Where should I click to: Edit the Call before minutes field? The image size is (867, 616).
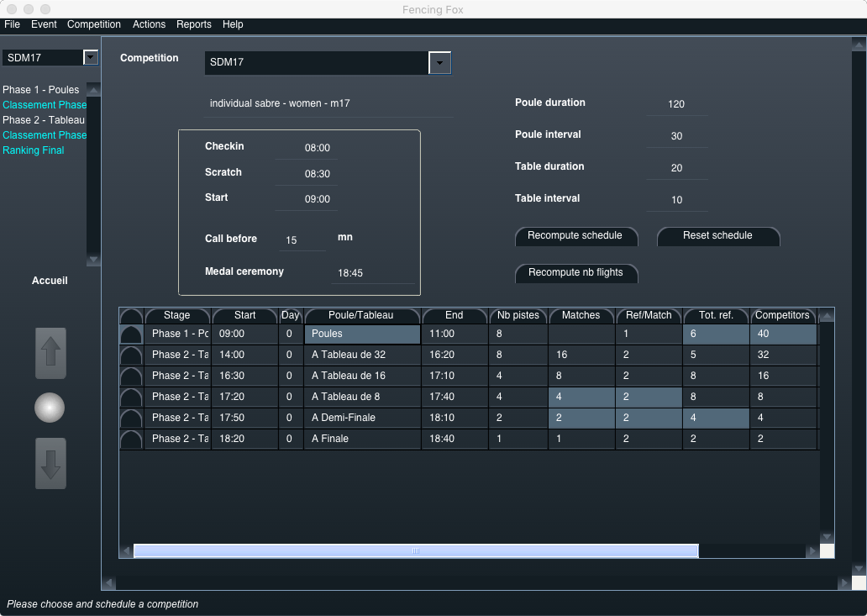click(302, 240)
